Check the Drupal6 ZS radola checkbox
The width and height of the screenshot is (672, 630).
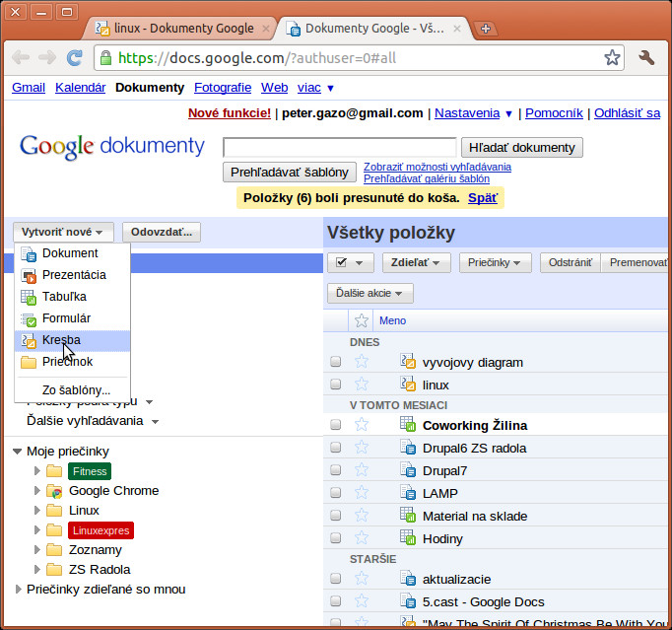click(x=336, y=448)
